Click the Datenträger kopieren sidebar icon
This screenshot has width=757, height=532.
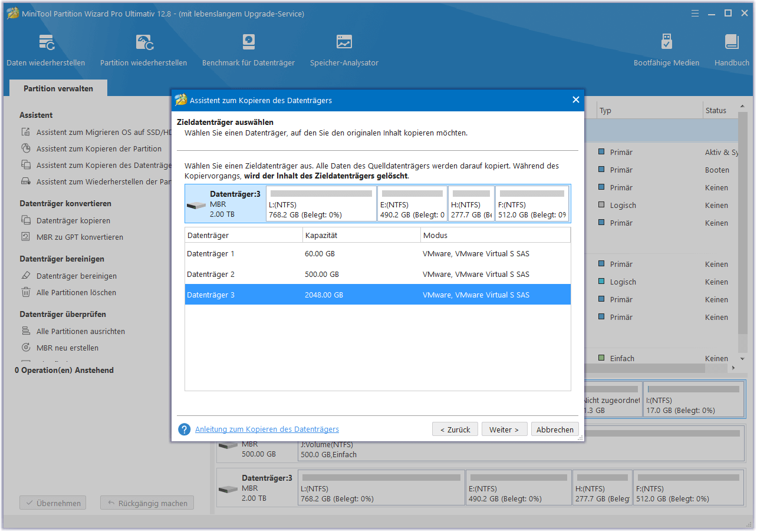tap(26, 220)
